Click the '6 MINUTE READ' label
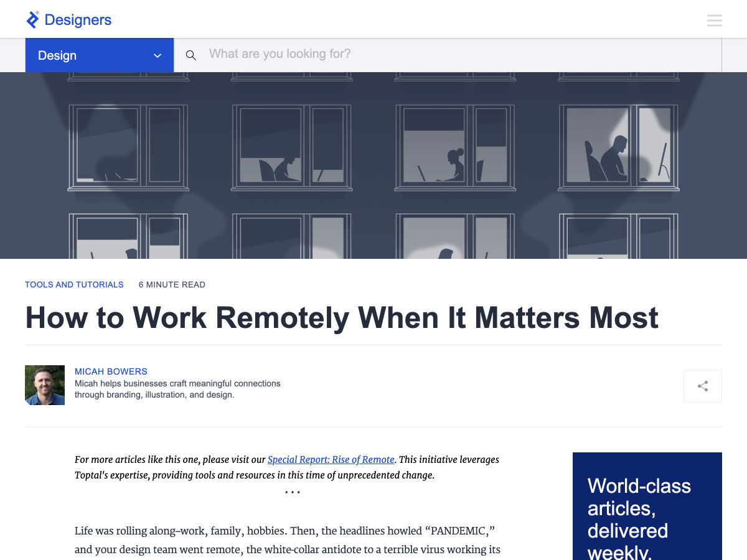 coord(172,284)
